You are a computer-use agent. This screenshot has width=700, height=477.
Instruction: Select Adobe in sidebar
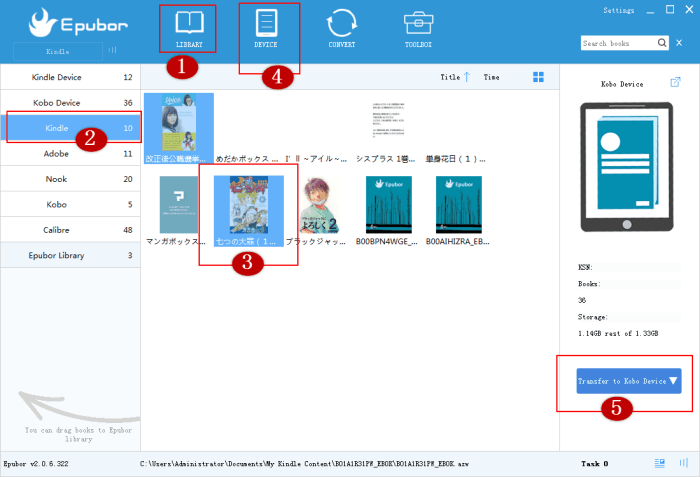tap(70, 154)
